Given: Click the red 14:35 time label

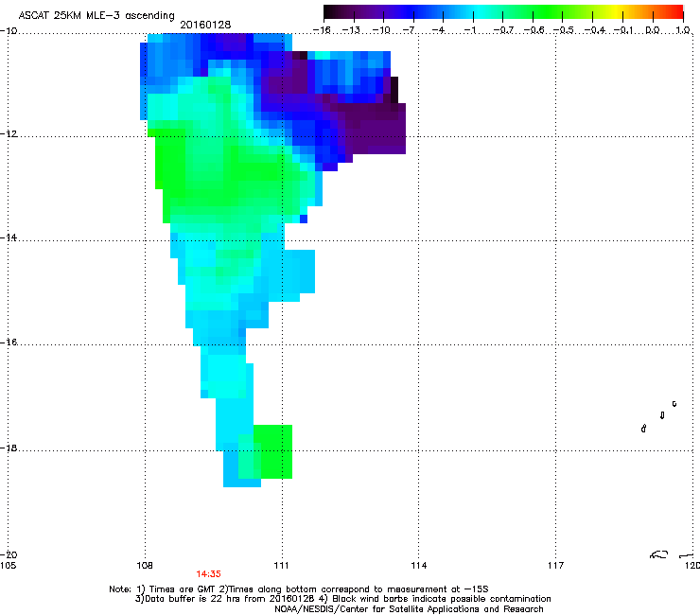Looking at the screenshot, I should 208,574.
